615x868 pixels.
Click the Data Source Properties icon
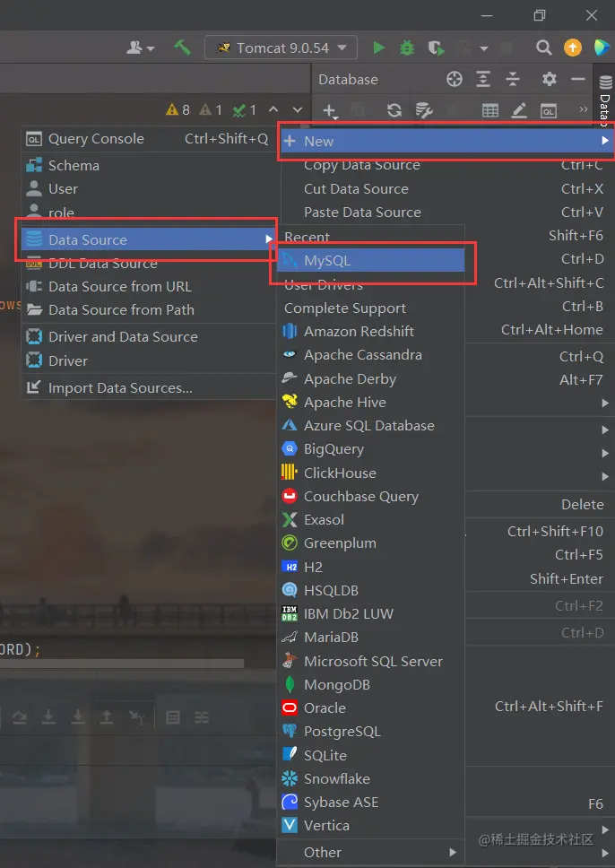pos(424,110)
